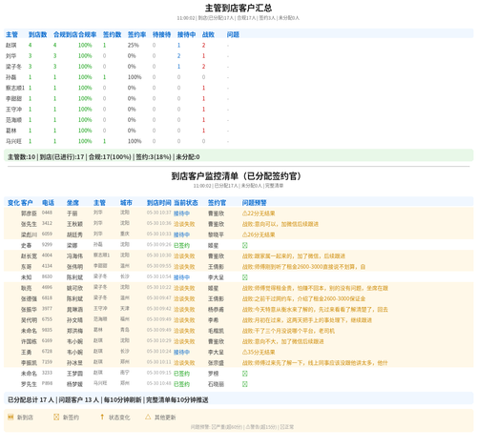
Task: Select the 问题 column header in summary table
Action: (233, 34)
